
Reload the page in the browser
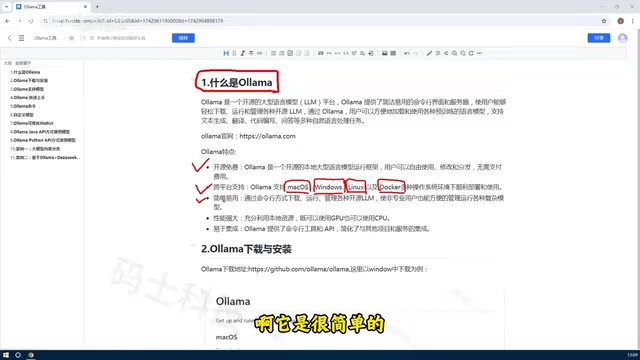(x=31, y=21)
